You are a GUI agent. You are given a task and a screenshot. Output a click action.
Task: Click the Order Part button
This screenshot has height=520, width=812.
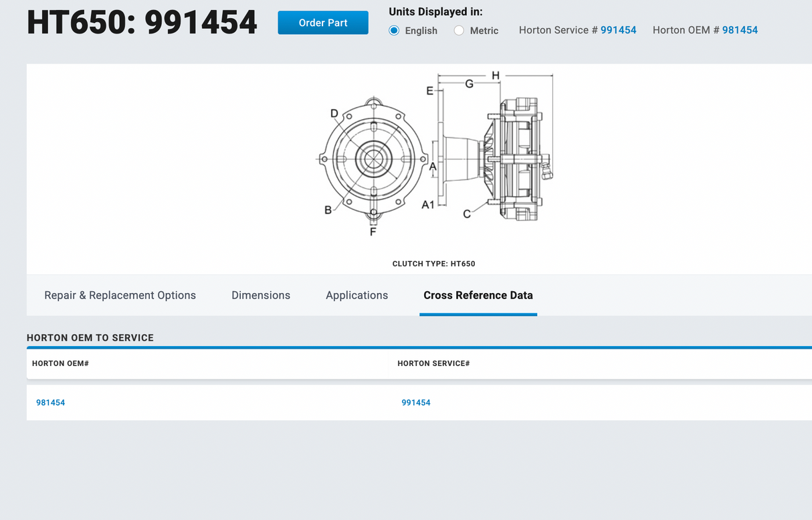click(x=323, y=22)
